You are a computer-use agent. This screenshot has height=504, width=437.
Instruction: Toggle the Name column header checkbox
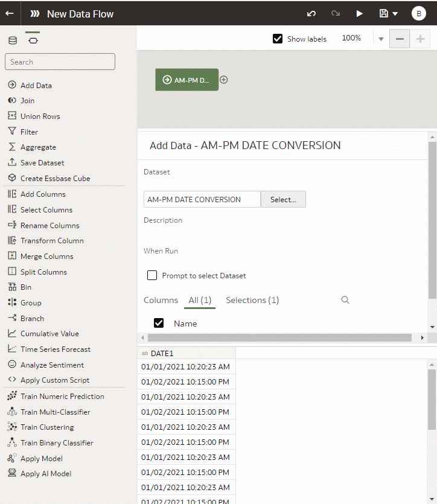point(159,323)
